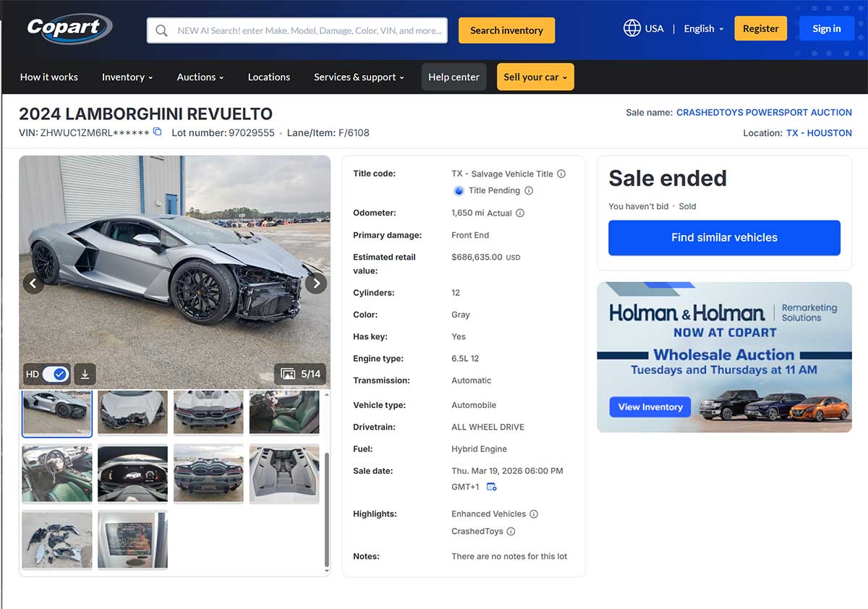Go to How it works
868x609 pixels.
coord(48,77)
